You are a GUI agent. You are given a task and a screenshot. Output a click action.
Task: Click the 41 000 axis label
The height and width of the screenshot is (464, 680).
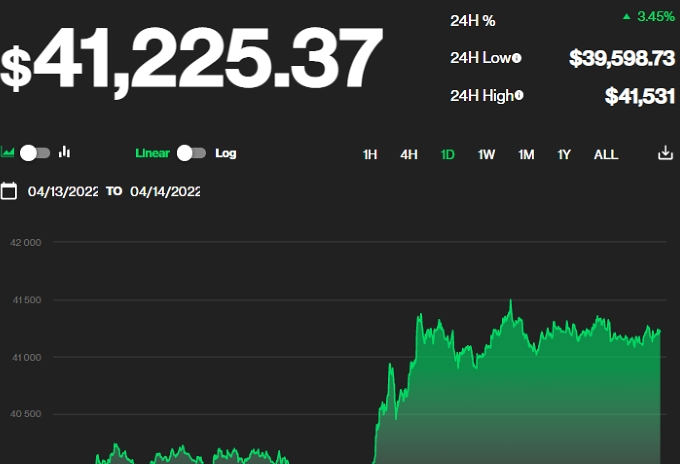[x=26, y=357]
